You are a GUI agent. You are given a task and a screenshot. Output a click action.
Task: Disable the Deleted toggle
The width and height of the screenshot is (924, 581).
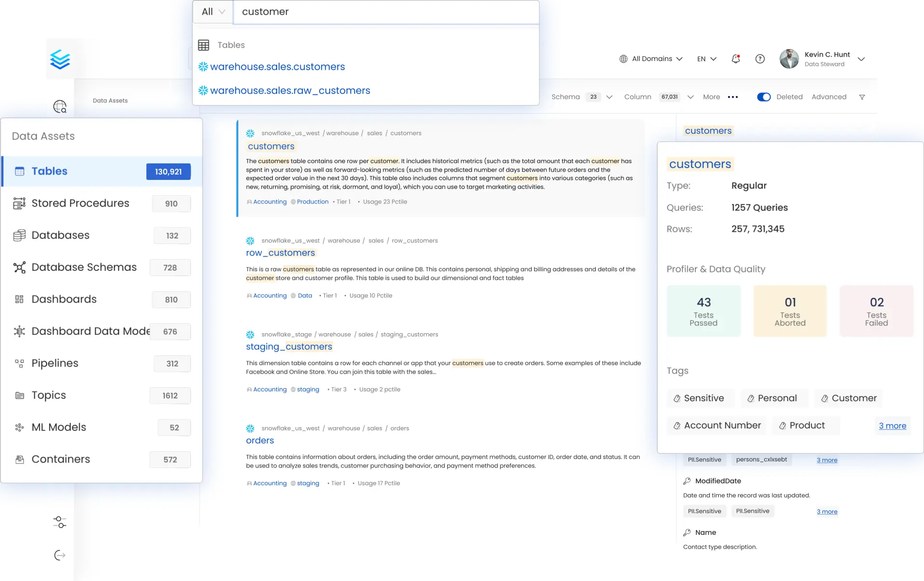[x=763, y=97]
